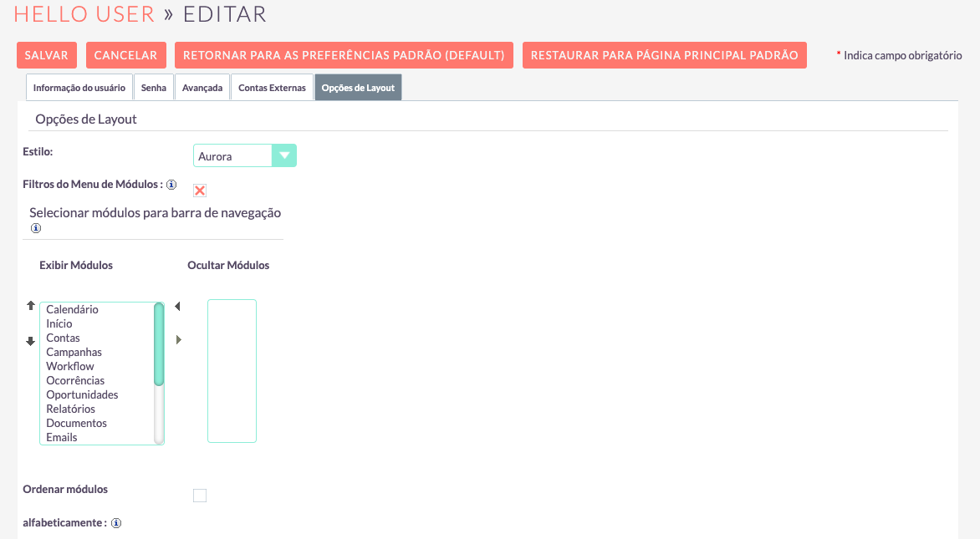The width and height of the screenshot is (980, 539).
Task: Click the left arrow to show module
Action: [177, 306]
